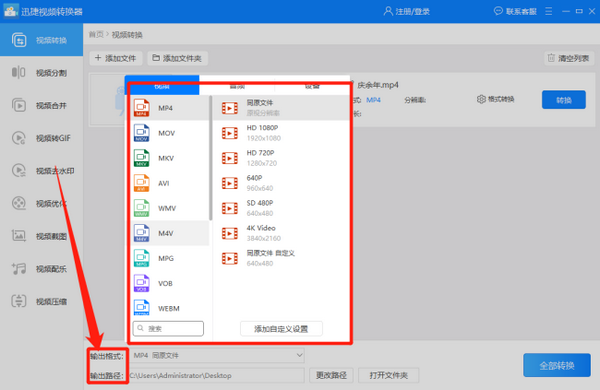Open the 联系客服 chat icon
Viewport: 600px width, 390px height.
[498, 11]
